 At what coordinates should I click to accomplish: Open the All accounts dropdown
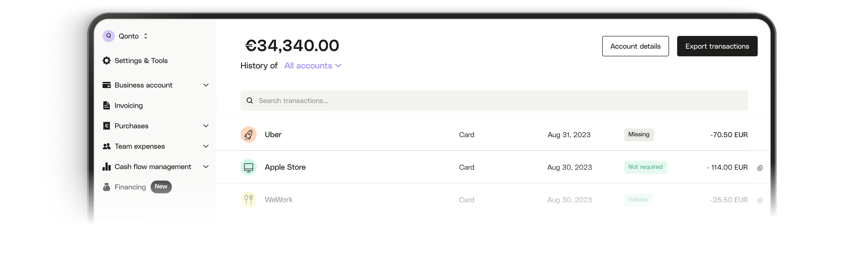point(313,66)
